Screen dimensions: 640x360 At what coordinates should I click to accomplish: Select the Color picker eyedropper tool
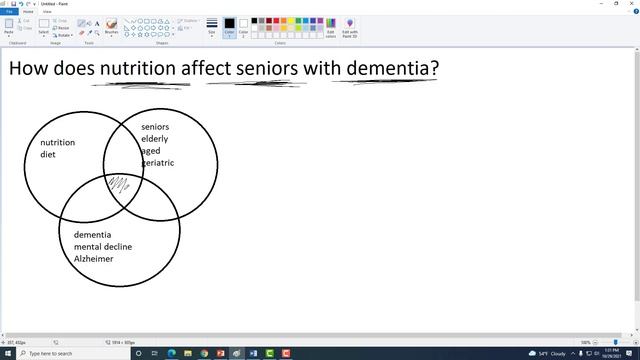89,33
